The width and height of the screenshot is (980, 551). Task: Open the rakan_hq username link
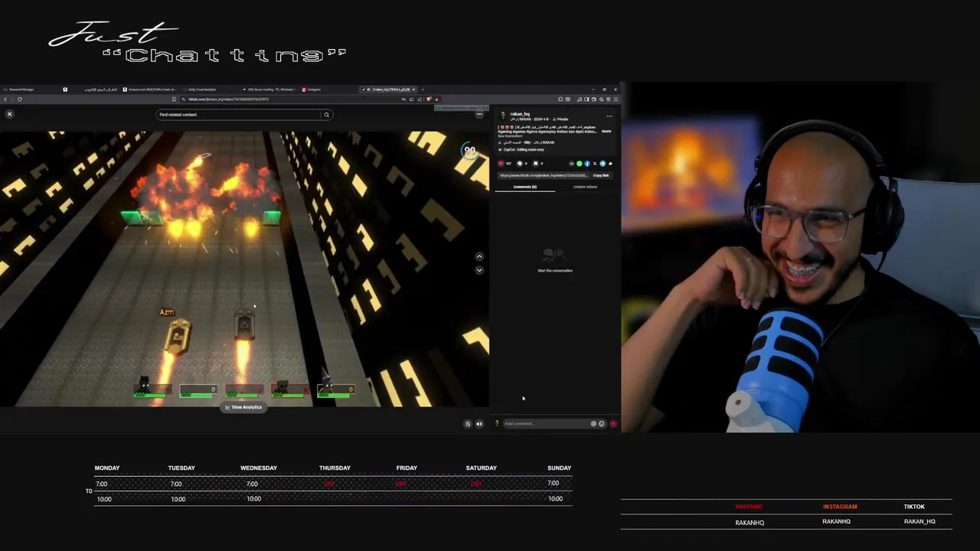click(520, 114)
